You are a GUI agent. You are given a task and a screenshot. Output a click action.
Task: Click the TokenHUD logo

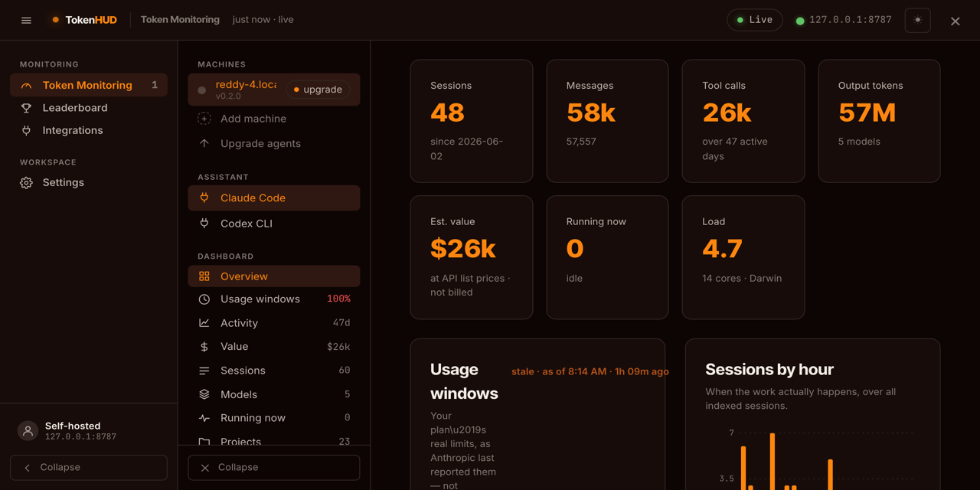coord(84,20)
